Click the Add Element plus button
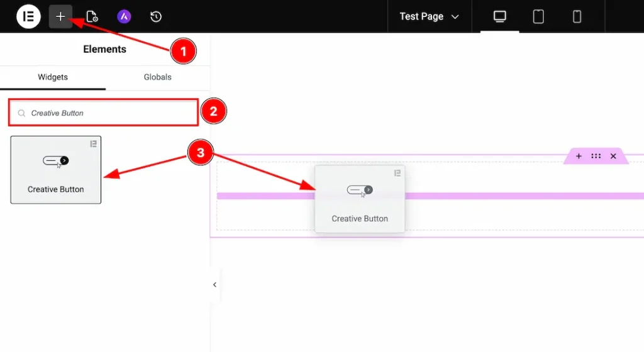This screenshot has height=352, width=644. (60, 16)
